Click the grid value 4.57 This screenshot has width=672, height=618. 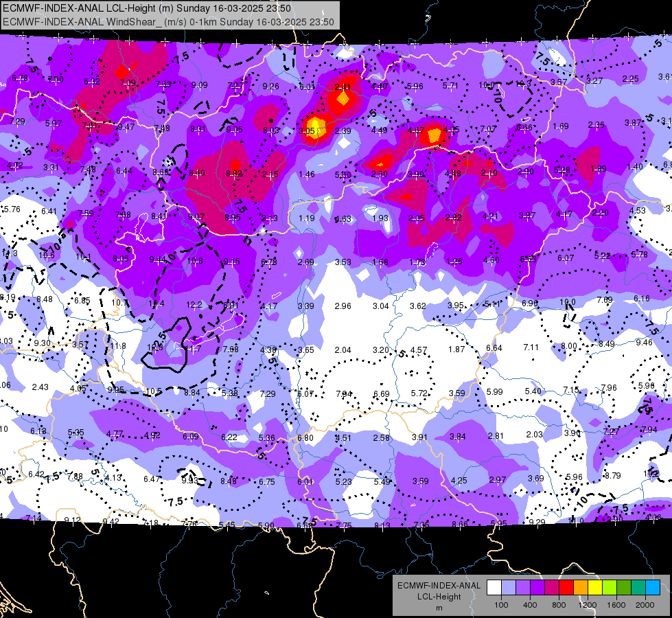click(x=419, y=350)
